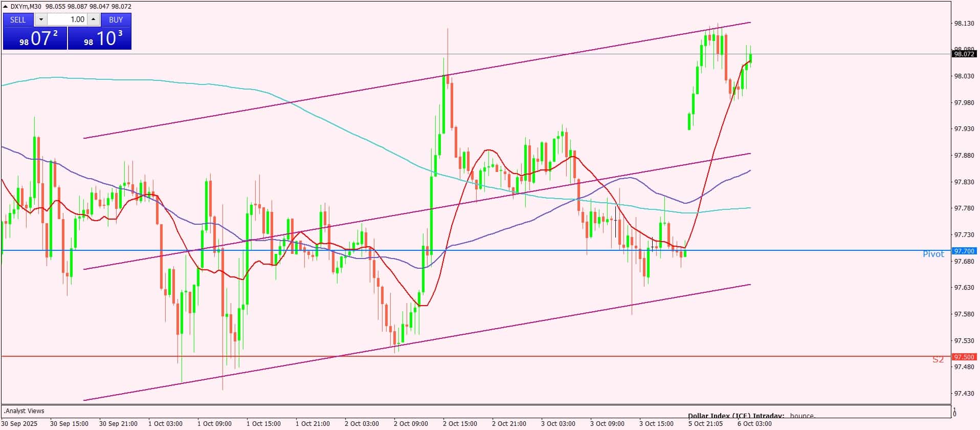Click the 97.500 red price tag

(964, 357)
